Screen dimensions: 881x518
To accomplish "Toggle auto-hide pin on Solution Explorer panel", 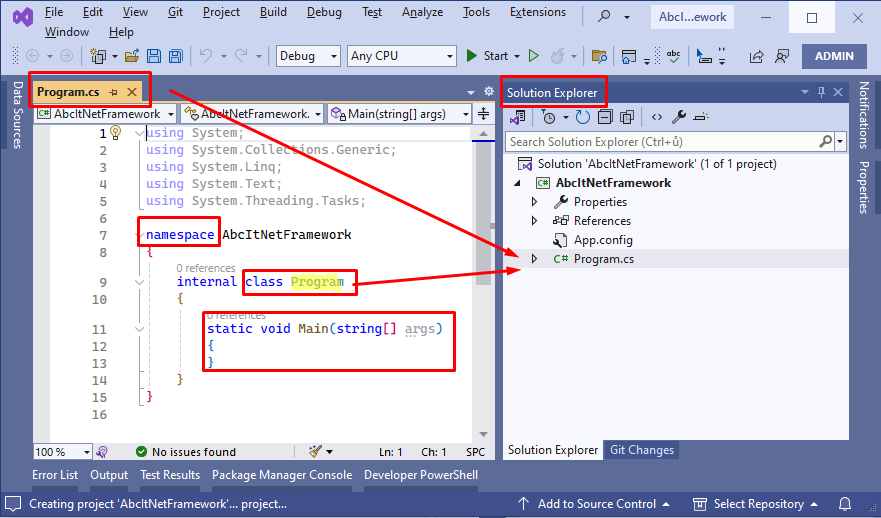I will pos(822,93).
